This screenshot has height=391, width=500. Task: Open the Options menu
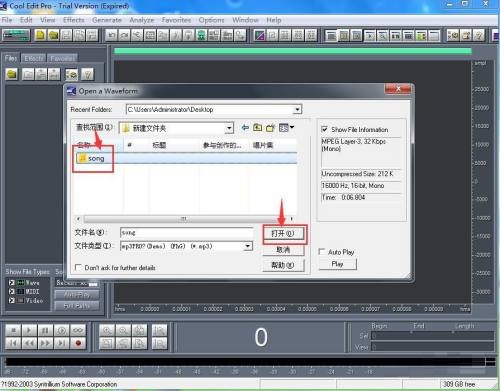coord(211,20)
